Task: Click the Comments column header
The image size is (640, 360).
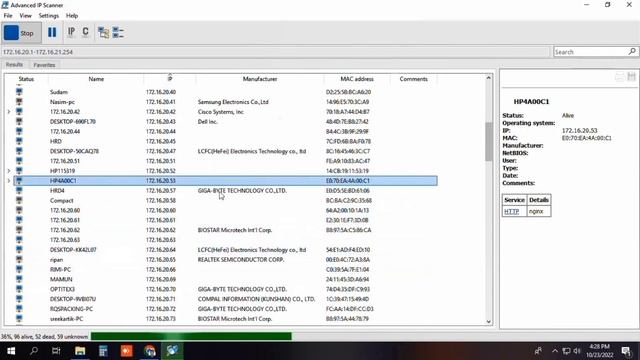Action: 413,79
